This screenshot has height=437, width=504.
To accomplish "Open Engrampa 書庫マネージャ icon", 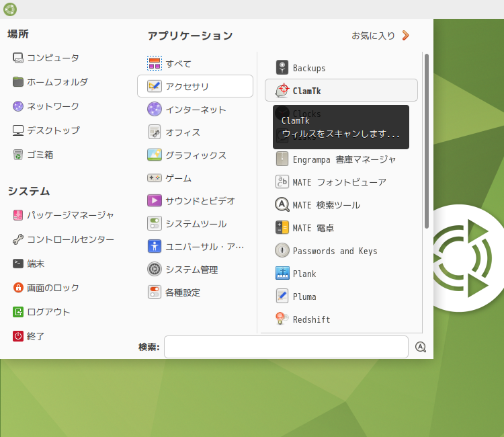I will pos(282,159).
